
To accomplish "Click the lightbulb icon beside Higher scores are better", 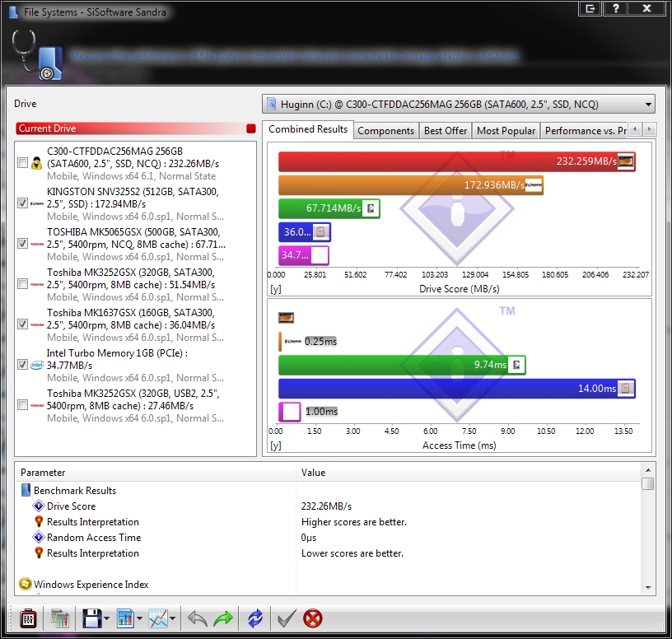I will (x=39, y=521).
